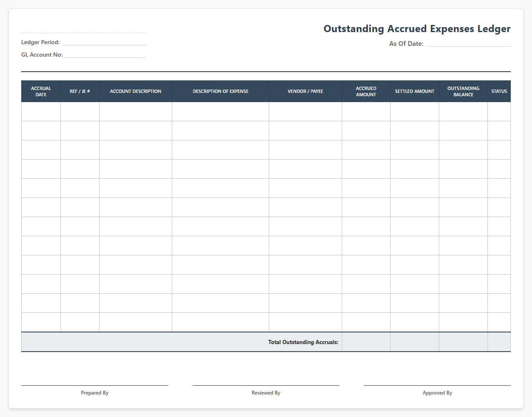Click the ACCRUAL DATE column header
Image resolution: width=532 pixels, height=417 pixels.
coord(41,91)
